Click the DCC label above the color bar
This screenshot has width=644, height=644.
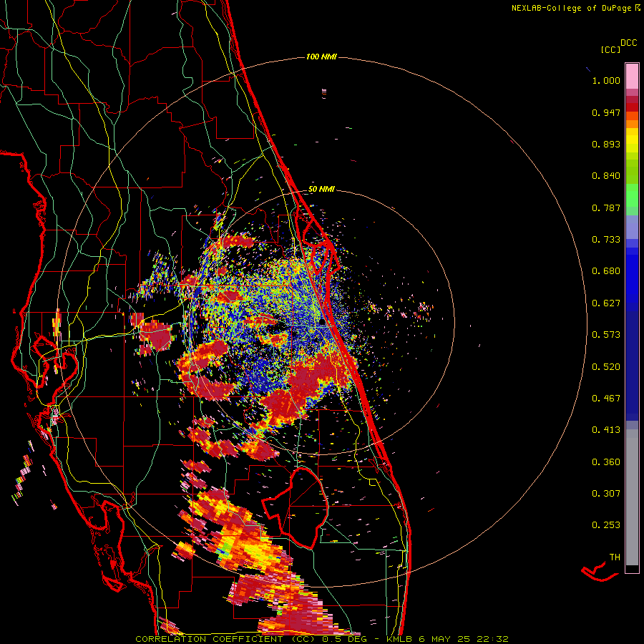629,43
